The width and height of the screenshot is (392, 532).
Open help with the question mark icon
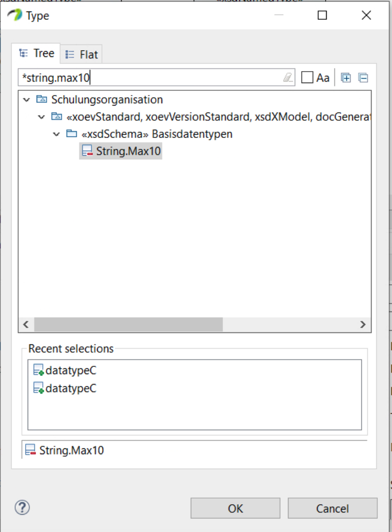click(22, 507)
